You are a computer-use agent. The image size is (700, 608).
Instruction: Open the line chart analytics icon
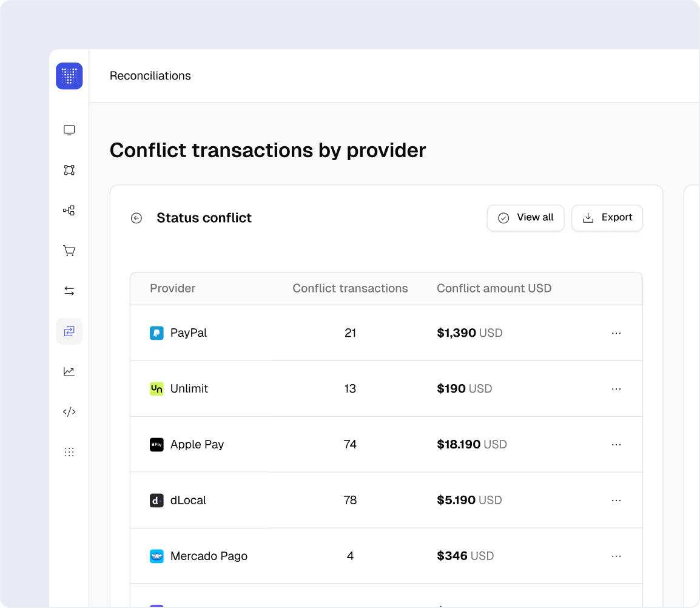pyautogui.click(x=69, y=371)
